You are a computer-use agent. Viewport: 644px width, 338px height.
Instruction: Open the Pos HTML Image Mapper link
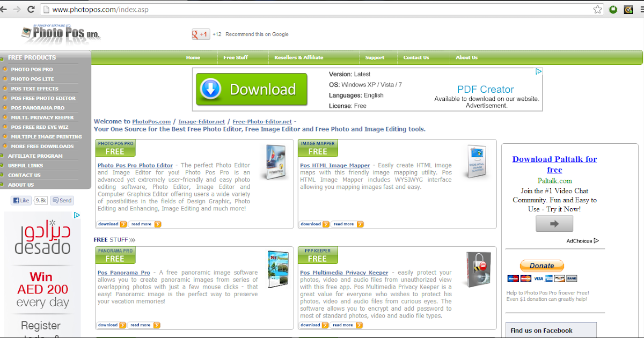335,165
